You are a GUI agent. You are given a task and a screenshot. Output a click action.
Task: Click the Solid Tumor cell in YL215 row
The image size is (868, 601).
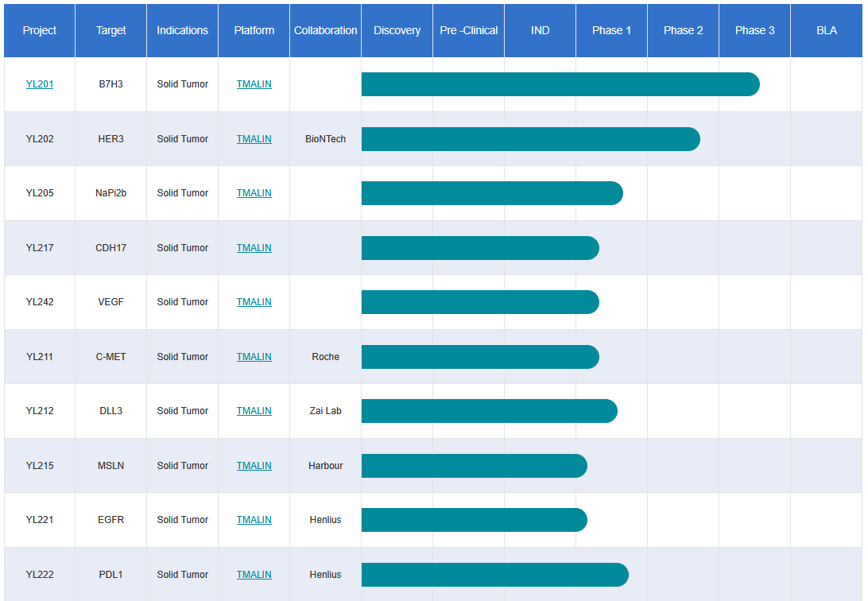point(181,465)
